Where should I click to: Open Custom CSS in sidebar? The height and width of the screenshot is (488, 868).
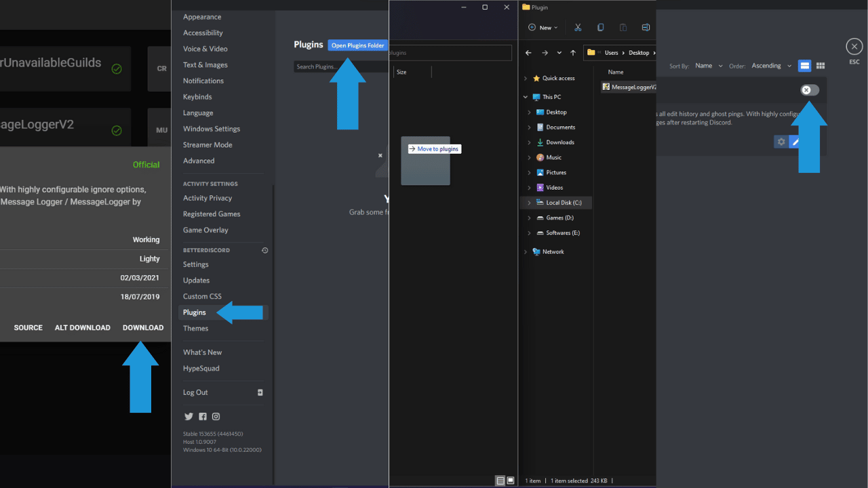202,296
